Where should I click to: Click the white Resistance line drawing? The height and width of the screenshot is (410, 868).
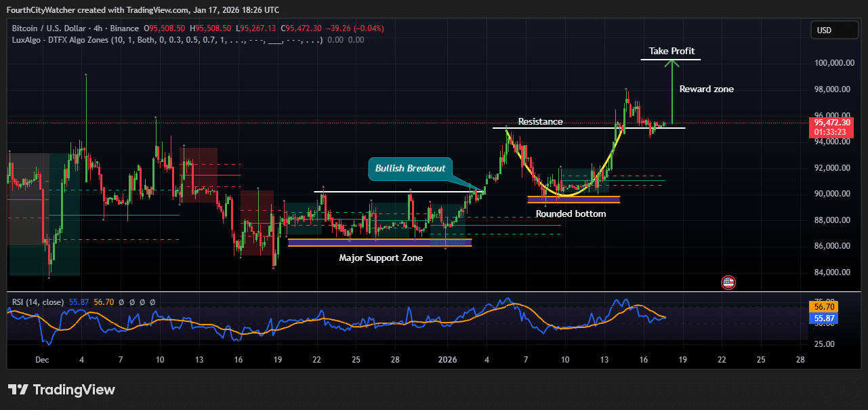pos(588,127)
